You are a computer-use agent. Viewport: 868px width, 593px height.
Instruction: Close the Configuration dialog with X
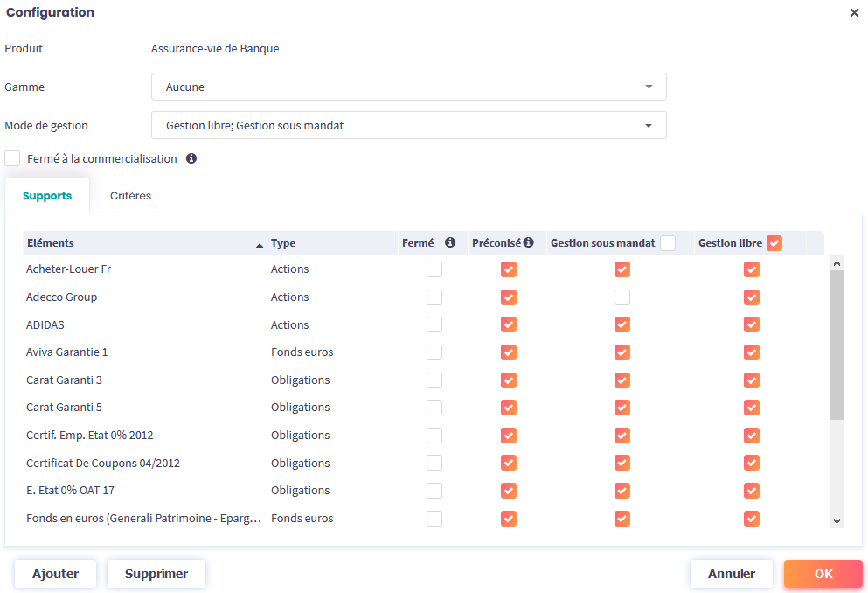(854, 13)
